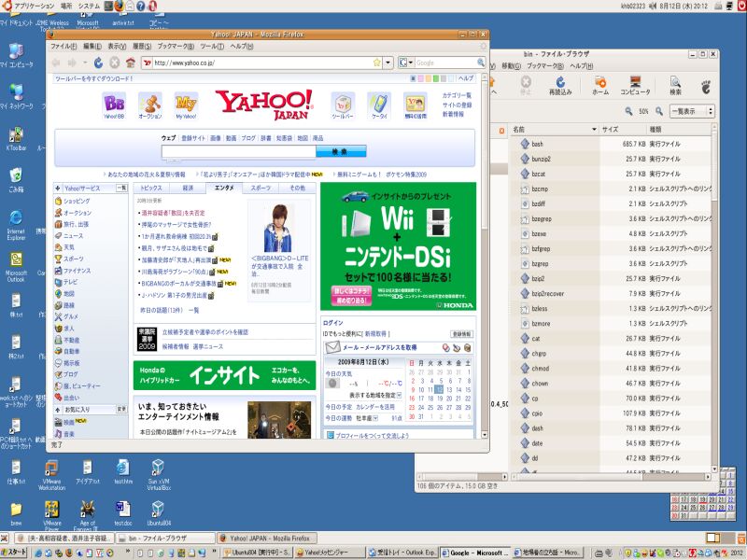Click the bookmark star in the URL bar
Screen dimensions: 747x560
pyautogui.click(x=377, y=63)
